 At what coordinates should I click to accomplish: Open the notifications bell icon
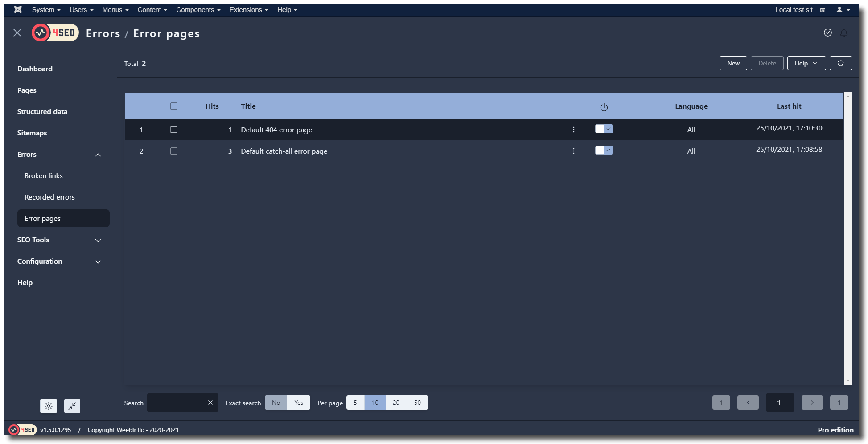pyautogui.click(x=844, y=33)
